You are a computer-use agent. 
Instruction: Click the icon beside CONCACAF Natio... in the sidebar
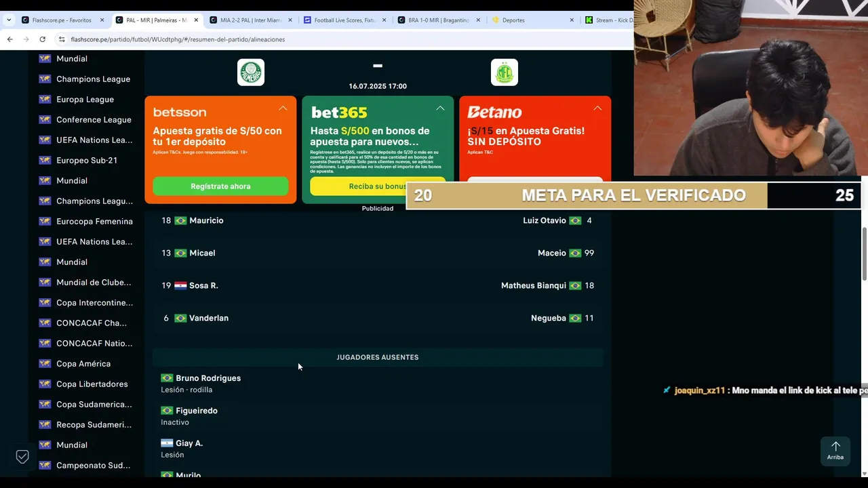coord(45,344)
